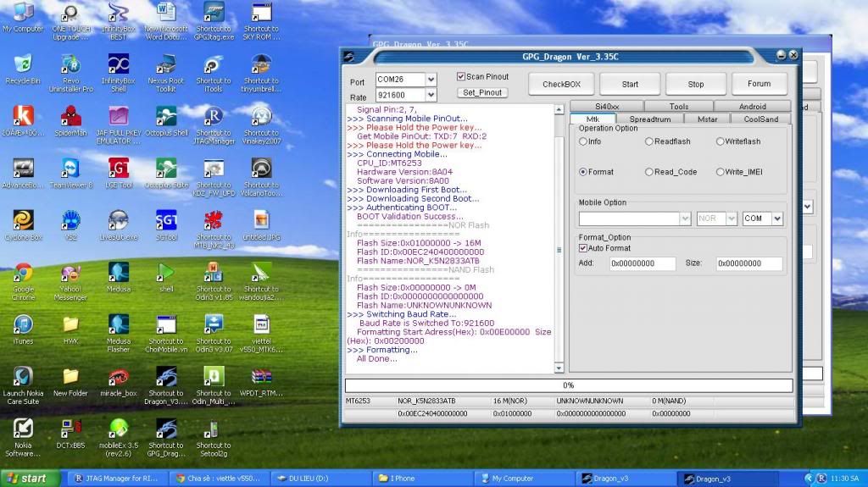
Task: Launch miracle_box desktop icon
Action: (119, 382)
